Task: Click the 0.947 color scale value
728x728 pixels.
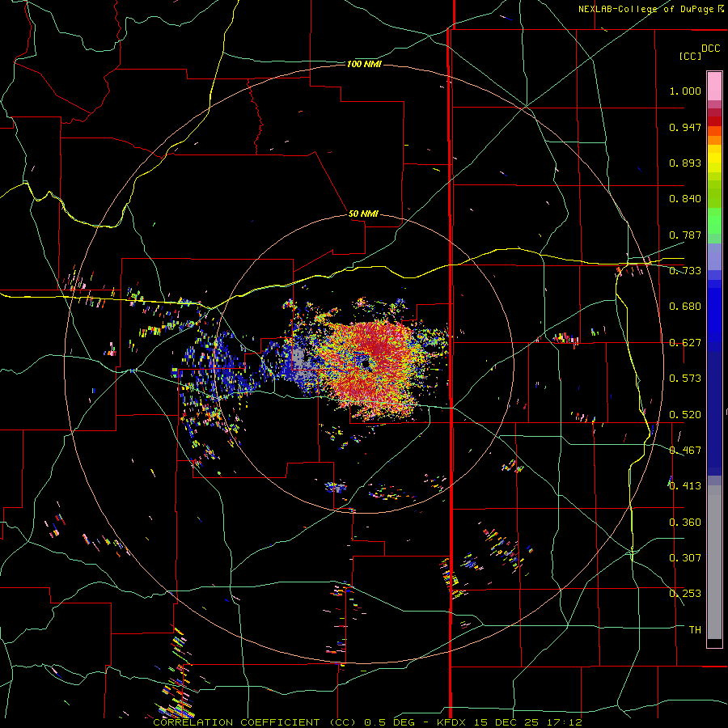Action: 685,127
